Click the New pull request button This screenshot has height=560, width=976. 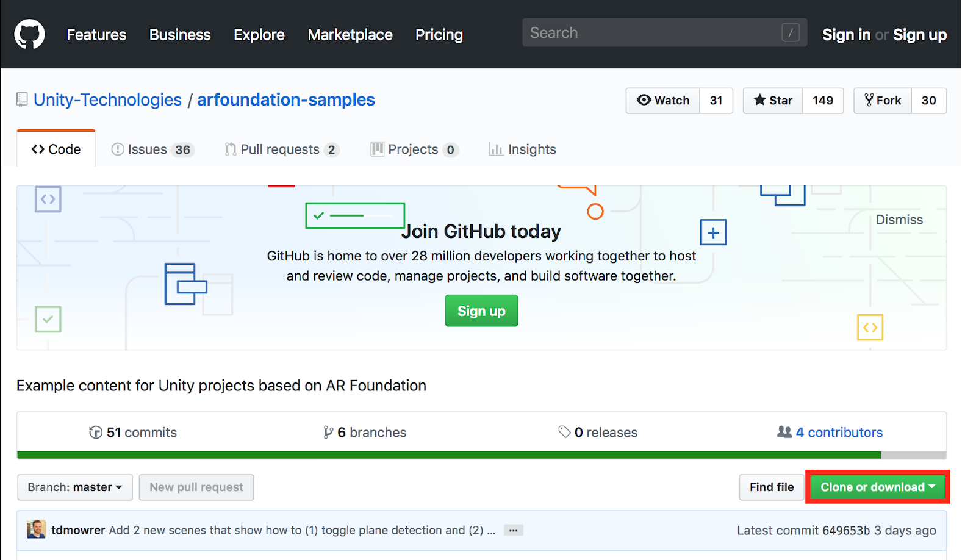point(196,487)
